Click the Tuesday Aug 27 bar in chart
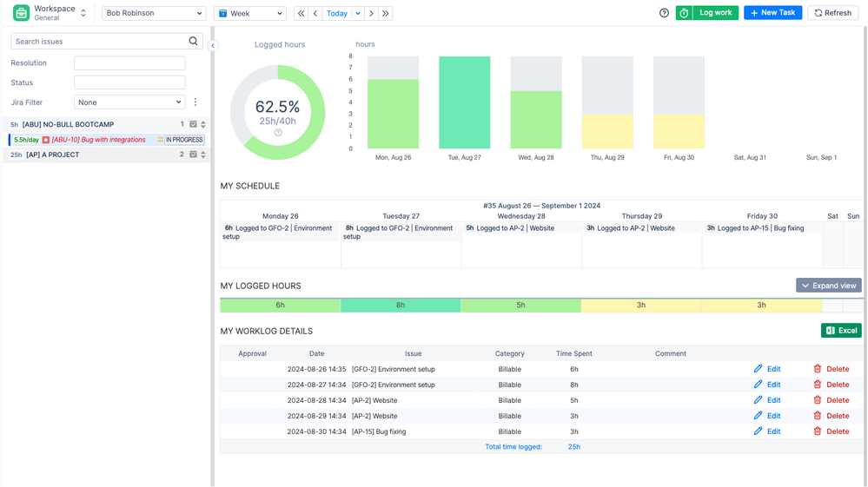 click(x=464, y=102)
